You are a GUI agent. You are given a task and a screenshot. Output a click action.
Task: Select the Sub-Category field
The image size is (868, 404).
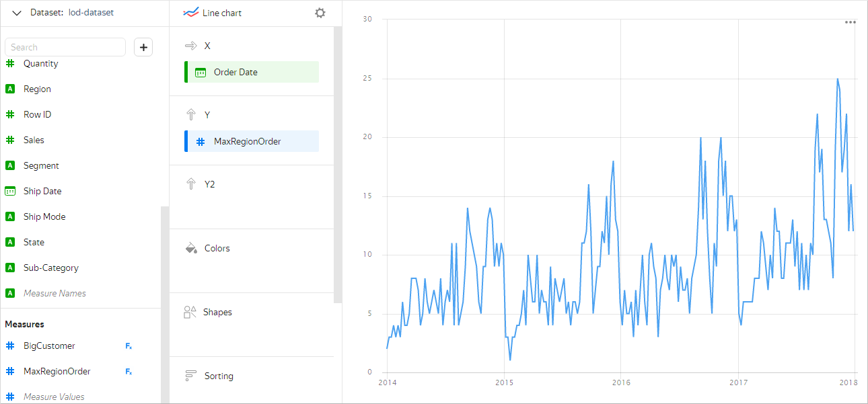pyautogui.click(x=50, y=268)
